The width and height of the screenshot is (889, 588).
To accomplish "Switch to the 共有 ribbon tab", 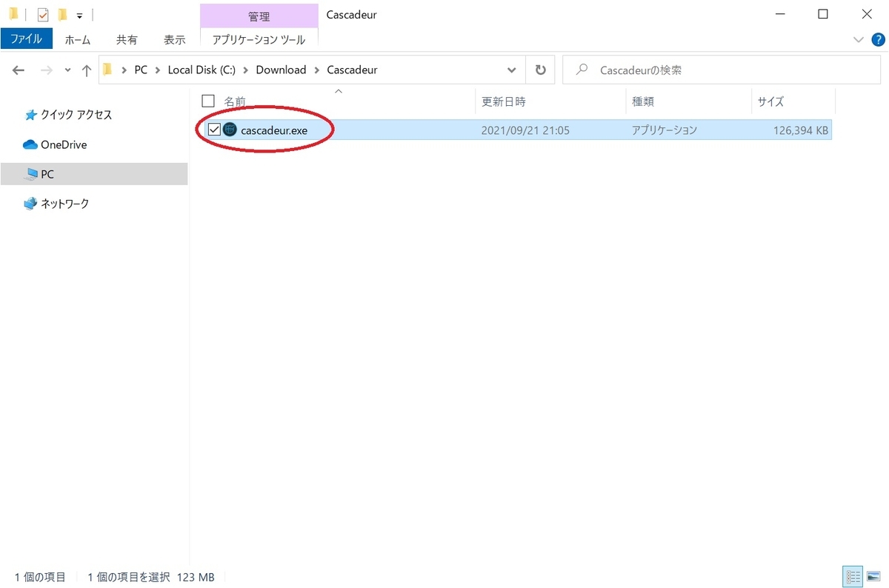I will tap(127, 40).
